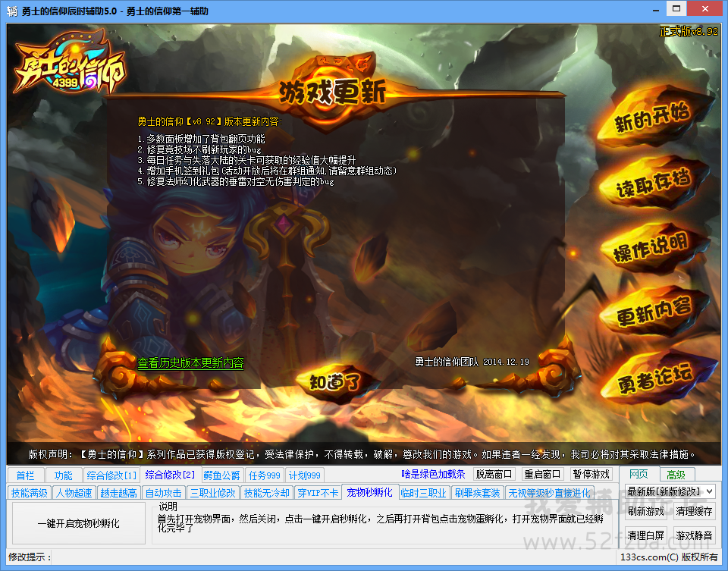
Task: Click the 重启窗口 button
Action: click(x=541, y=474)
